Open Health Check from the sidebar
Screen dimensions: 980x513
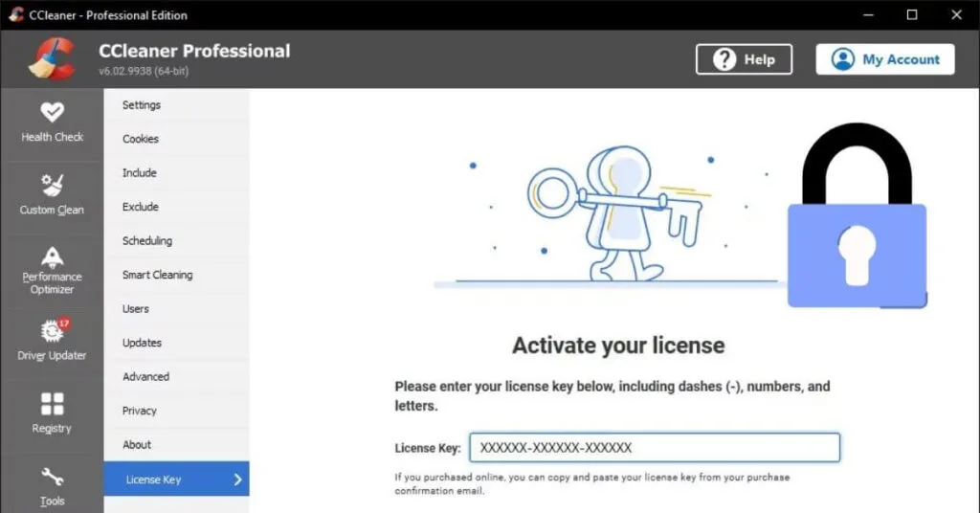(52, 123)
